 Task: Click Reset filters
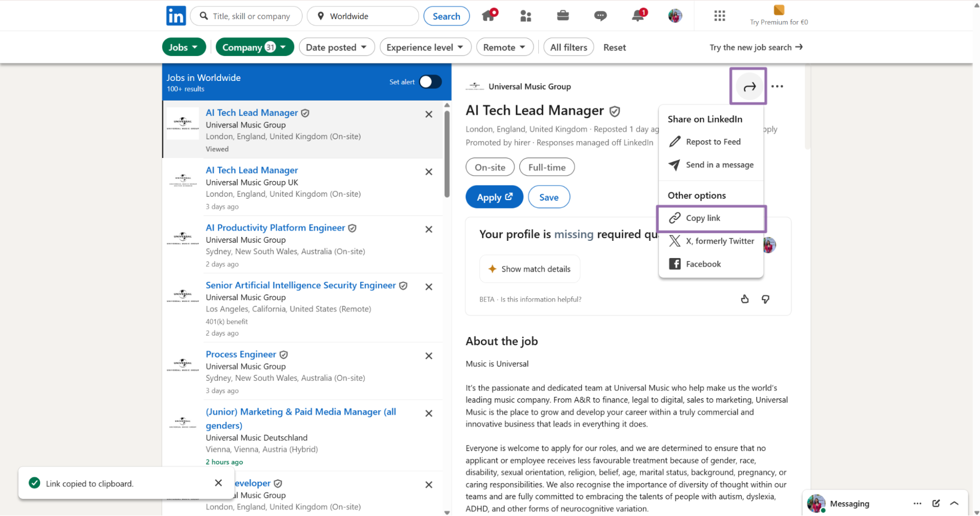point(614,47)
